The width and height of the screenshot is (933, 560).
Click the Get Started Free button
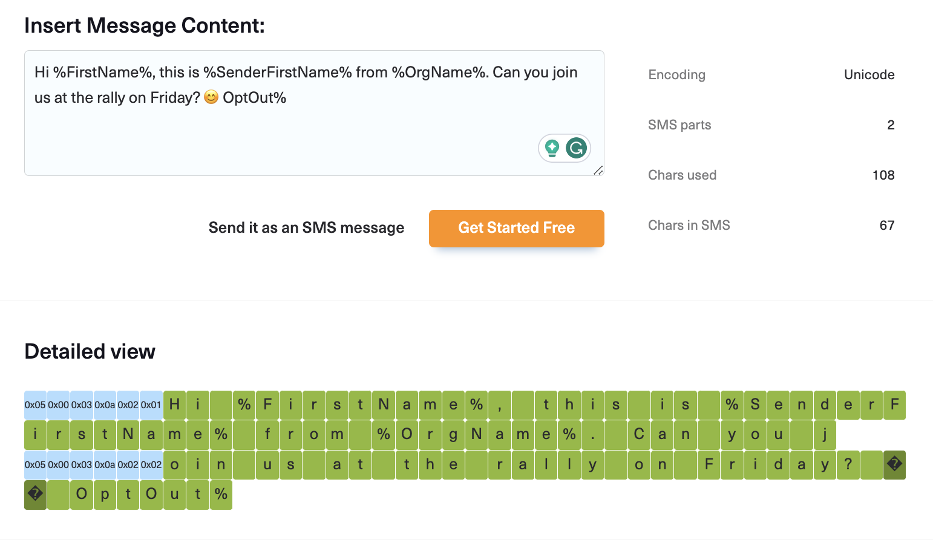tap(516, 228)
